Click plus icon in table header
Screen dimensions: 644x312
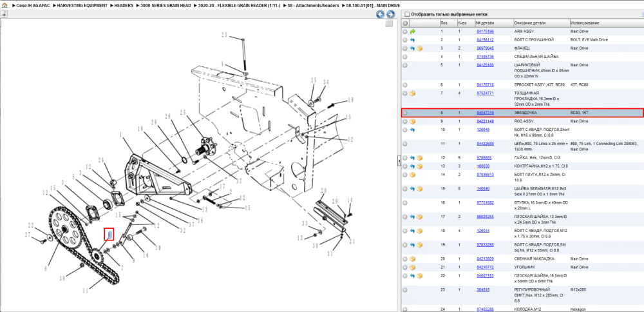point(405,23)
